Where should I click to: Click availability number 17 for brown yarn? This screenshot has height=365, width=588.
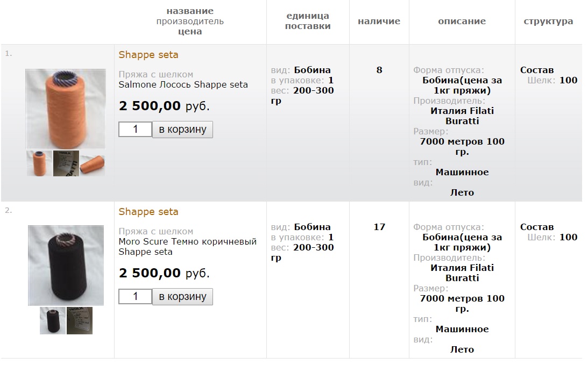[379, 227]
